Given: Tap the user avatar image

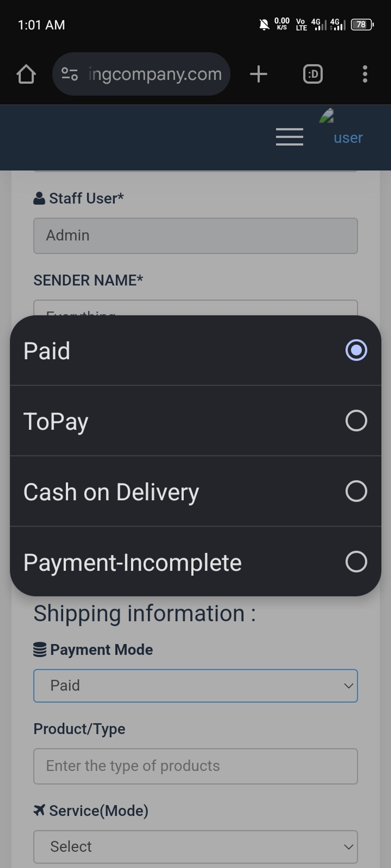Looking at the screenshot, I should point(326,116).
